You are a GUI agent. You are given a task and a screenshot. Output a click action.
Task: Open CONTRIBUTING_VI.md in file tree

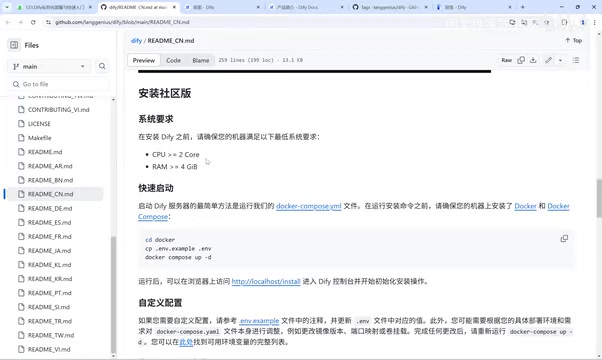58,110
